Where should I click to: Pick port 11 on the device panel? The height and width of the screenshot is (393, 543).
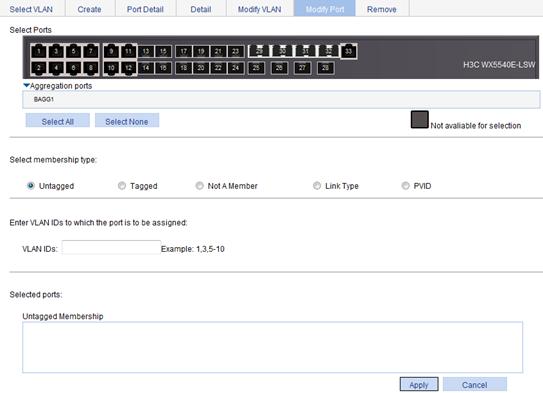point(128,51)
